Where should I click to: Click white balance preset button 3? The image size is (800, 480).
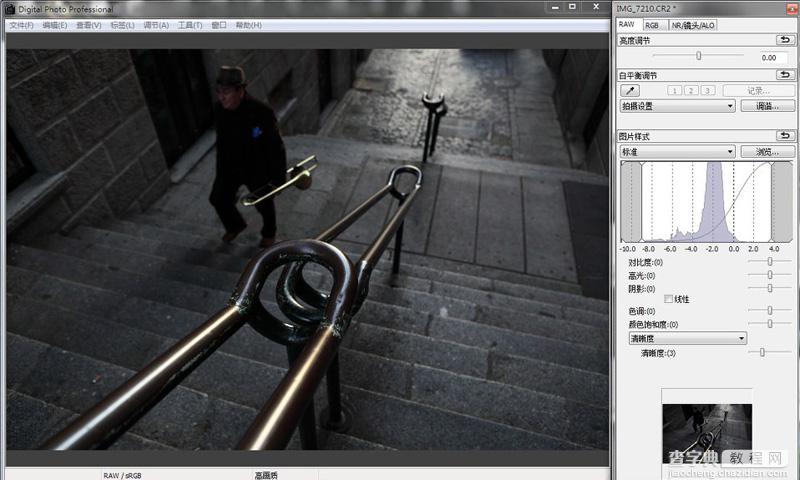tap(707, 91)
